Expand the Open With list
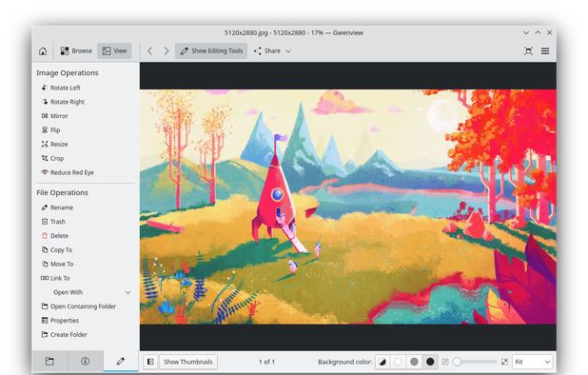Screen dimensions: 588x375 [86, 292]
